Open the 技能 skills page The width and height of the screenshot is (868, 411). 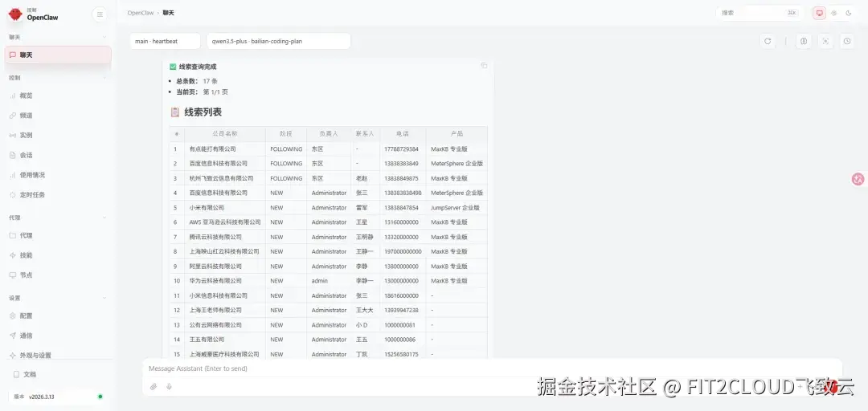pos(58,255)
